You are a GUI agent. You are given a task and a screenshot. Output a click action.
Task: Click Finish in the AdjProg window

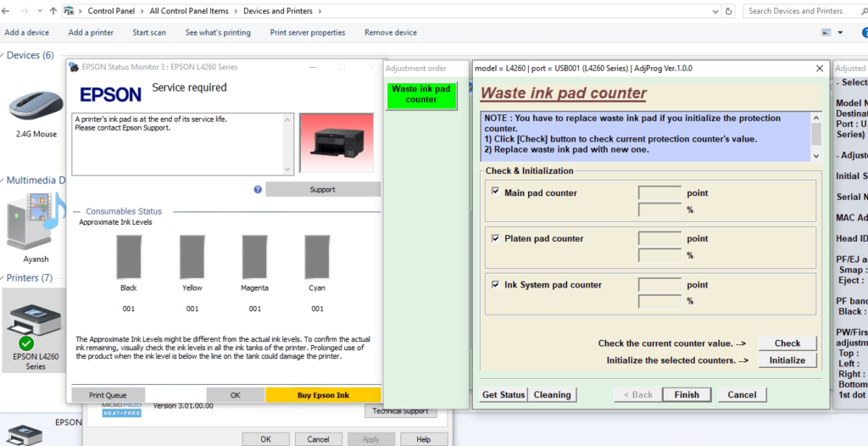[x=687, y=395]
